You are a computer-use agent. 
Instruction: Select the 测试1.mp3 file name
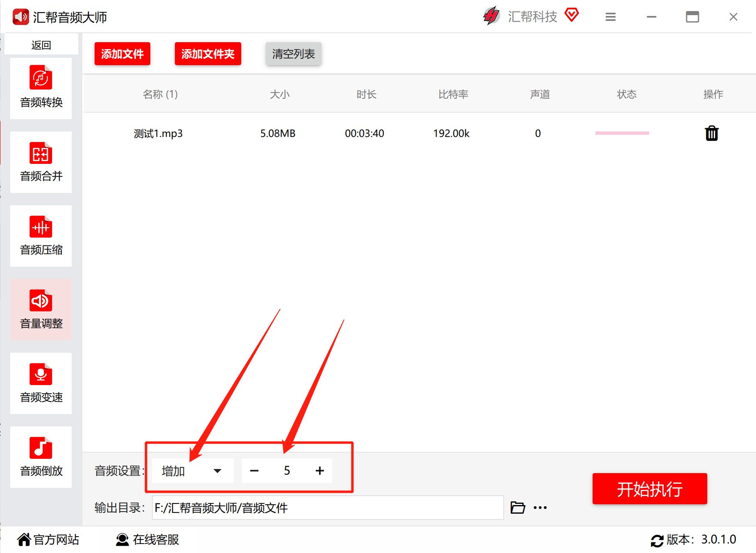click(158, 134)
